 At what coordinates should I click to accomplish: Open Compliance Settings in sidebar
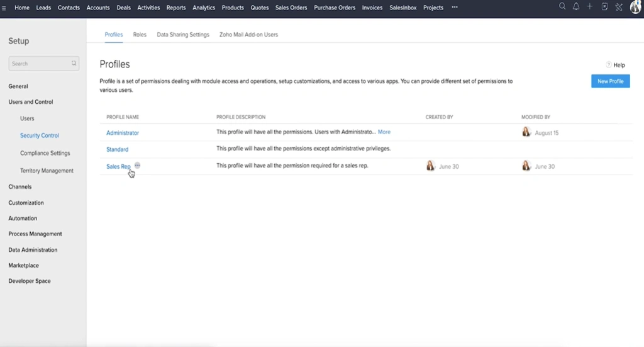45,153
